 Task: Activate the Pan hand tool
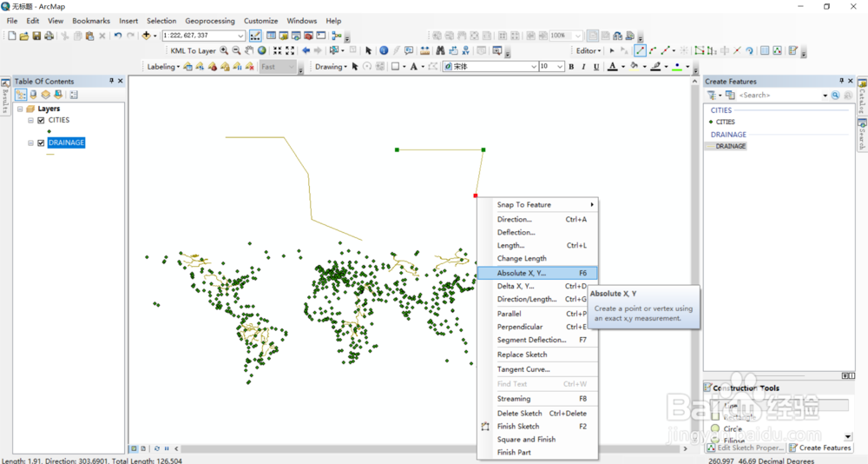pos(249,50)
